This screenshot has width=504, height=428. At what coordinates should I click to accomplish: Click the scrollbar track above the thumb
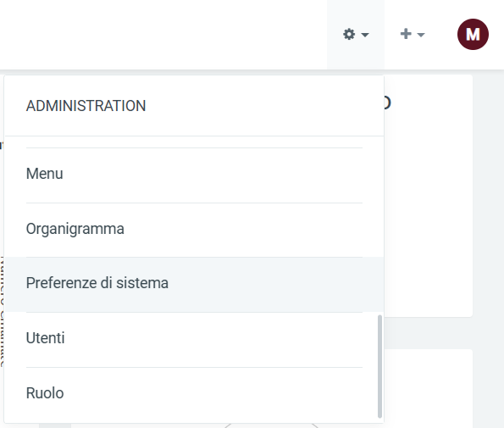tap(379, 225)
